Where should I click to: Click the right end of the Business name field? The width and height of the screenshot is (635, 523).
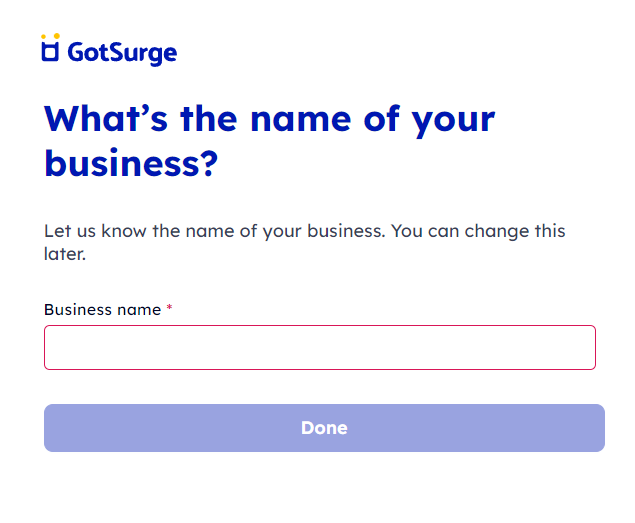tap(583, 347)
